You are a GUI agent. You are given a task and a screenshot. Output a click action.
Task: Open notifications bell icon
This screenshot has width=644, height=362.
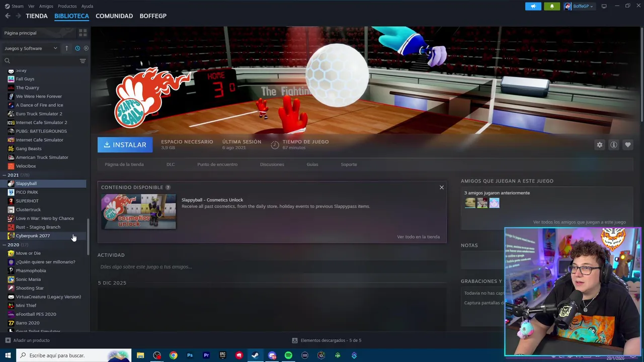(552, 6)
